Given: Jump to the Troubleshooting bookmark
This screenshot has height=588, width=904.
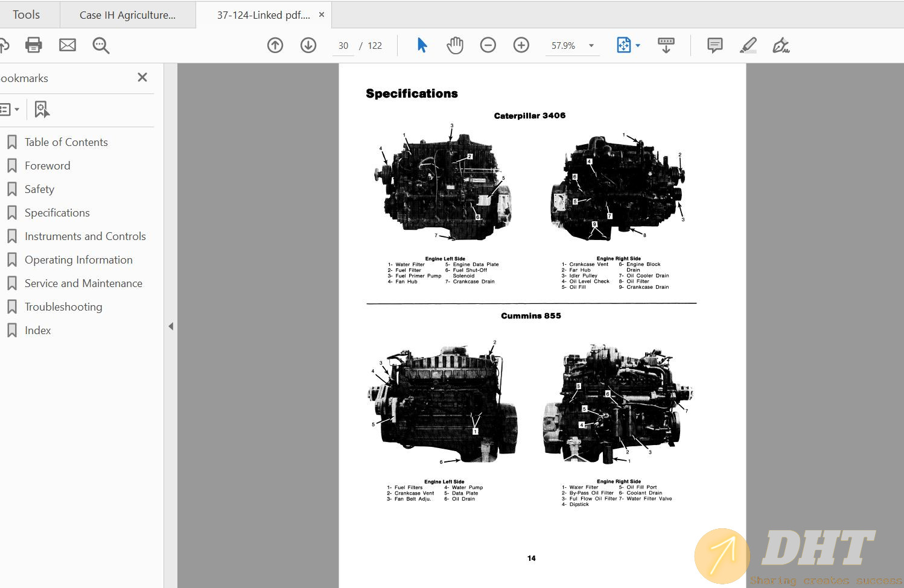Looking at the screenshot, I should 63,307.
